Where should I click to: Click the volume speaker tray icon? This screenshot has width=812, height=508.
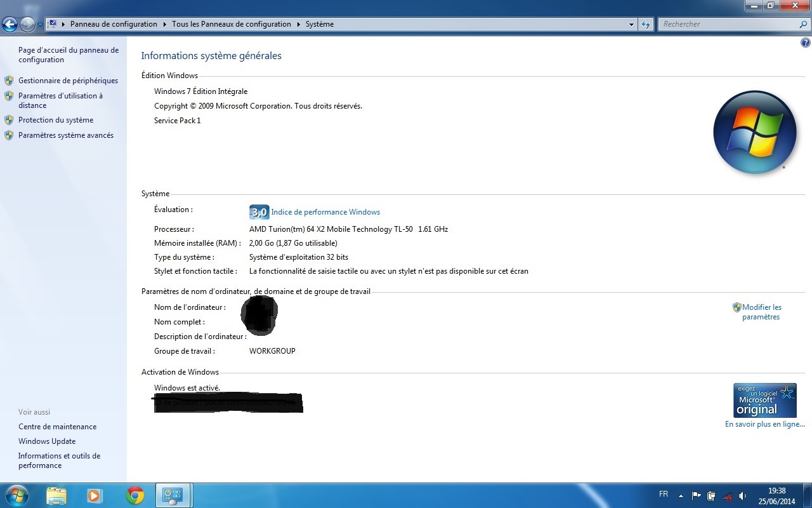742,496
